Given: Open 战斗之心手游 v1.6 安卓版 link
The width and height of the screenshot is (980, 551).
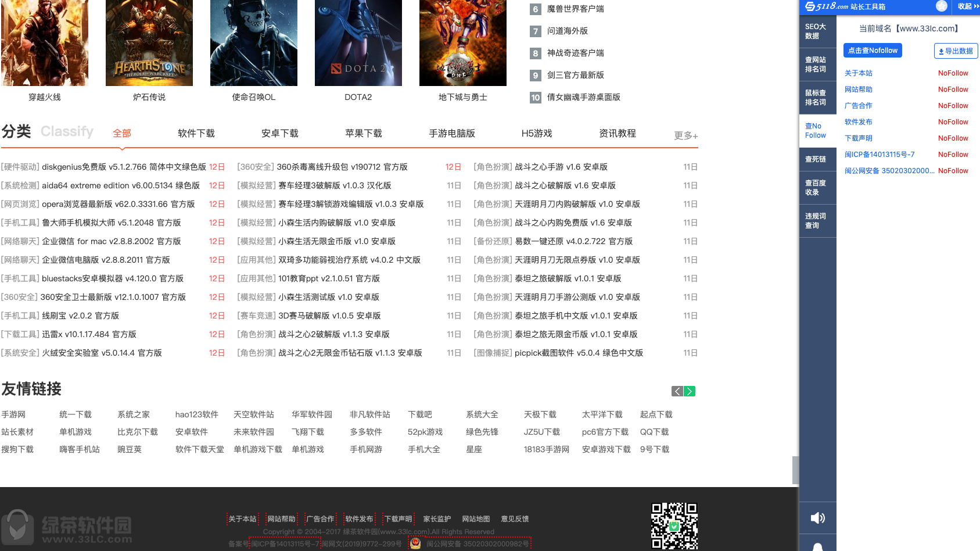Looking at the screenshot, I should pyautogui.click(x=561, y=167).
